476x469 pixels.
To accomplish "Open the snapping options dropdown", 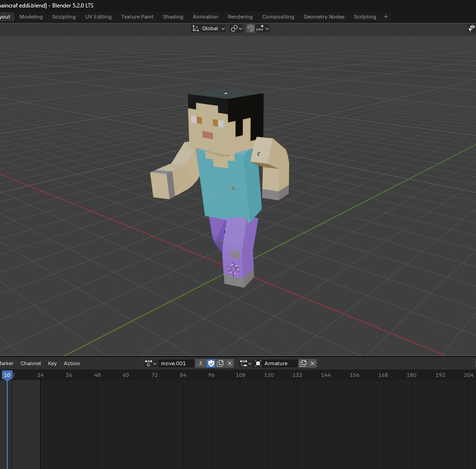I will [x=263, y=28].
